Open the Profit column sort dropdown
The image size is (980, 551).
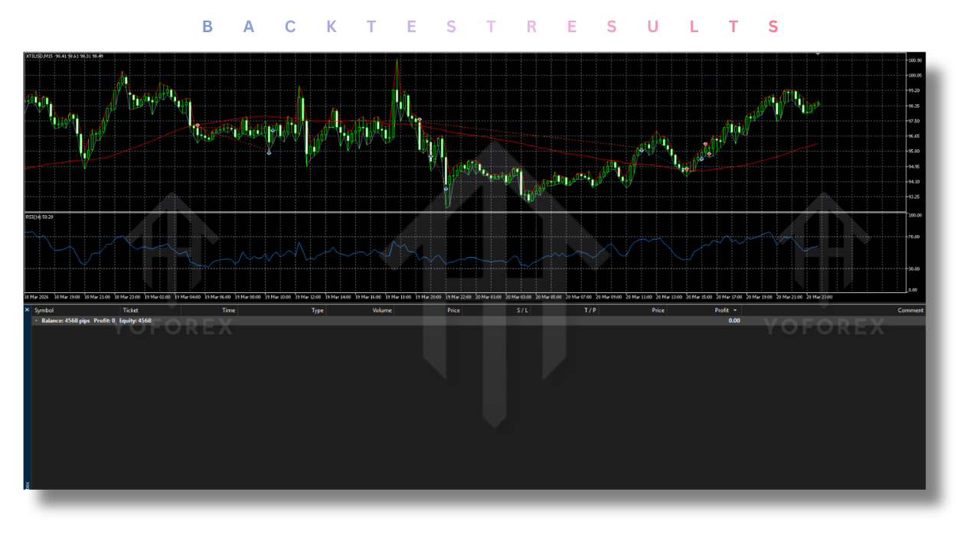(734, 310)
